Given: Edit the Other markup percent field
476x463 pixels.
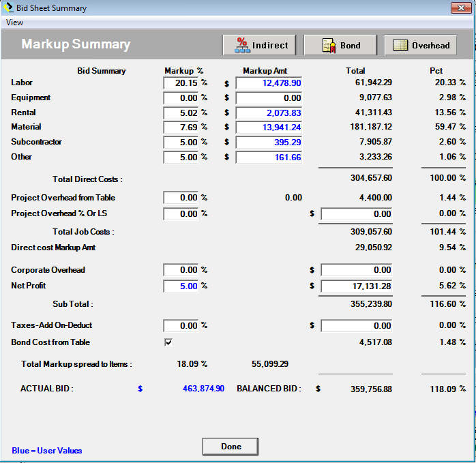Looking at the screenshot, I should (181, 158).
